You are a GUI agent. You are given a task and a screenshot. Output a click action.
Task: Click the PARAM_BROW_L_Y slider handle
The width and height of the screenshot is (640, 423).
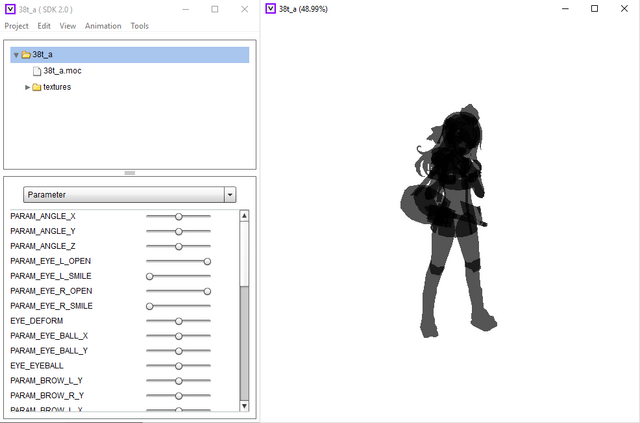[178, 381]
